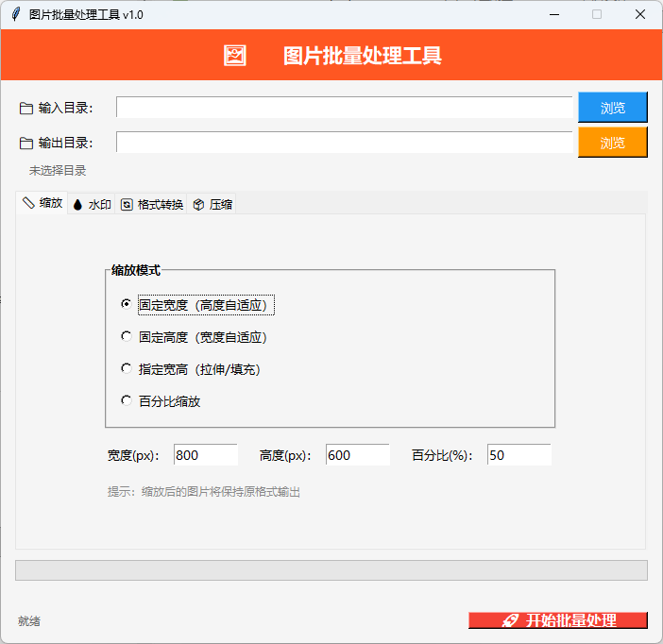
Task: Click the 高度(px) field showing 600
Action: coord(358,455)
